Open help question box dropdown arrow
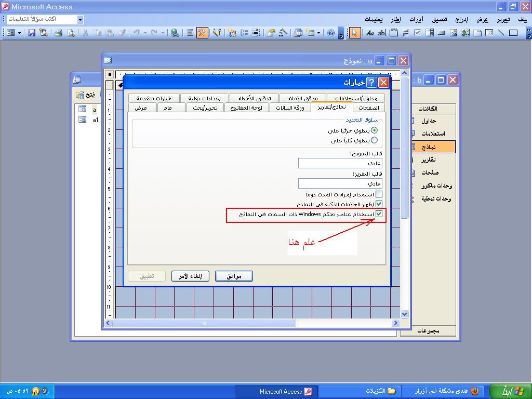The image size is (532, 399). coord(80,20)
